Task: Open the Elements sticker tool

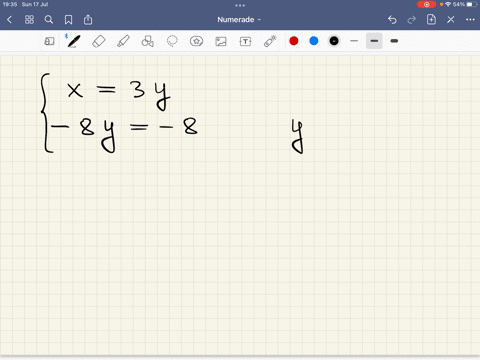Action: click(x=196, y=41)
